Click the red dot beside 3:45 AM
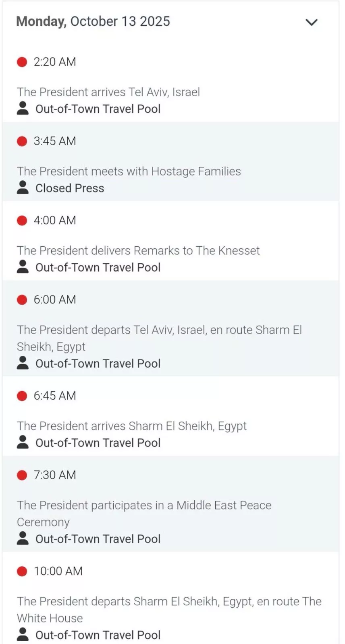Image resolution: width=345 pixels, height=644 pixels. [x=22, y=141]
